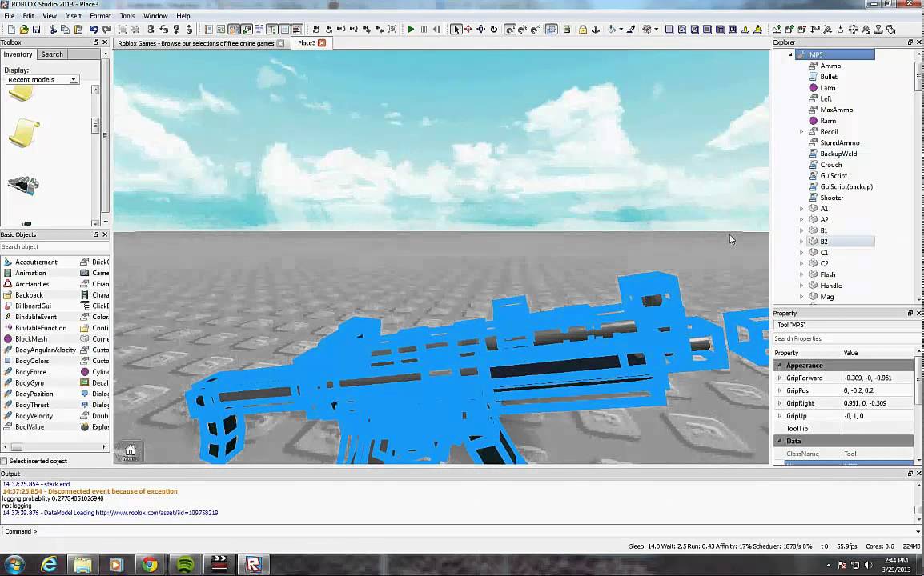Click the Command bar input
Image resolution: width=924 pixels, height=576 pixels.
tap(477, 531)
